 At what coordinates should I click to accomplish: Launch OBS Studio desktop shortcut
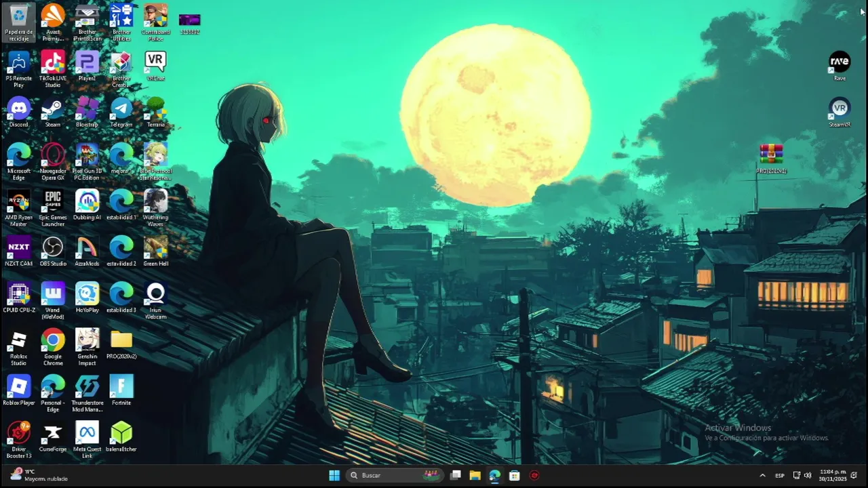[x=53, y=251]
